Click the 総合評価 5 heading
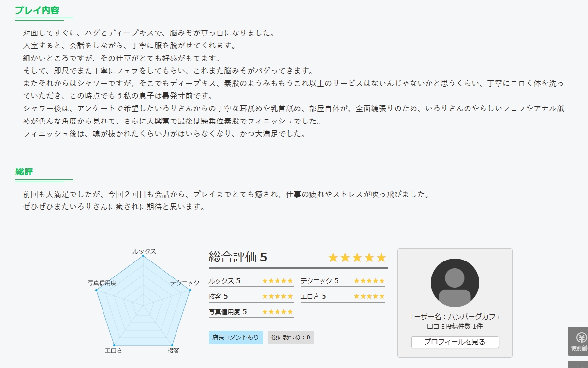This screenshot has height=368, width=588. click(x=238, y=257)
